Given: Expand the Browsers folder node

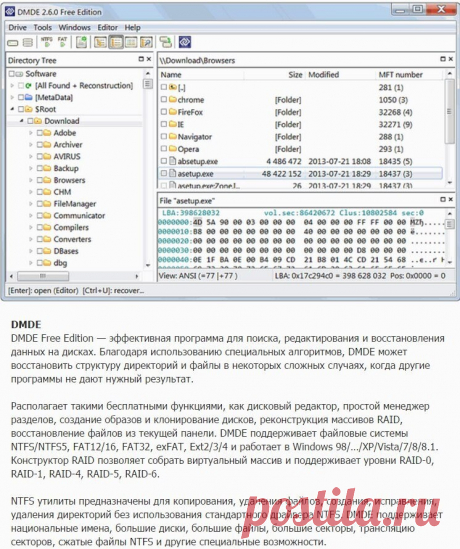Looking at the screenshot, I should point(31,180).
